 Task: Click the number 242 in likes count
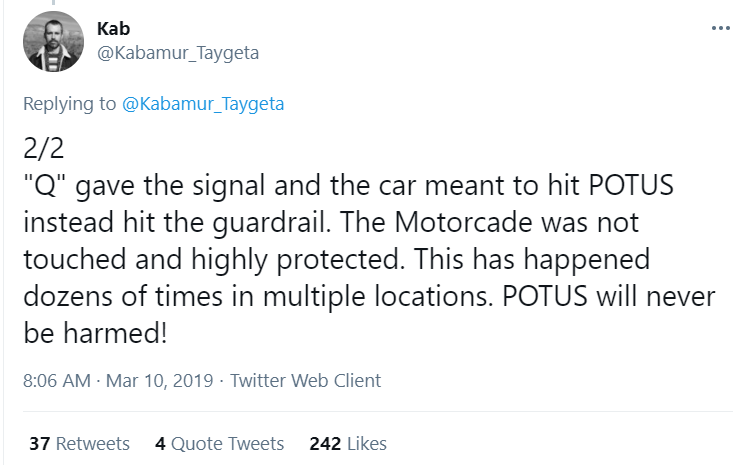(x=325, y=443)
